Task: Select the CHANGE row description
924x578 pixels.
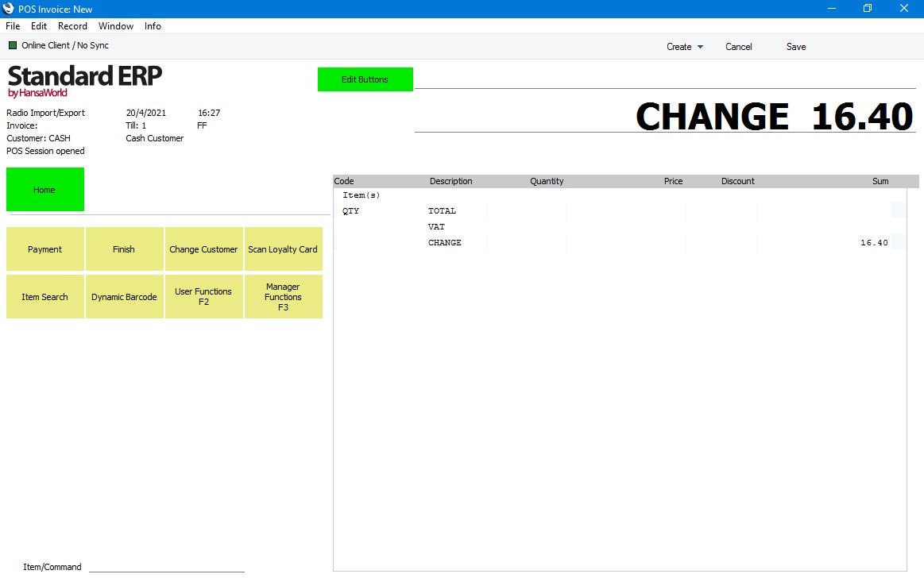Action: (x=444, y=242)
